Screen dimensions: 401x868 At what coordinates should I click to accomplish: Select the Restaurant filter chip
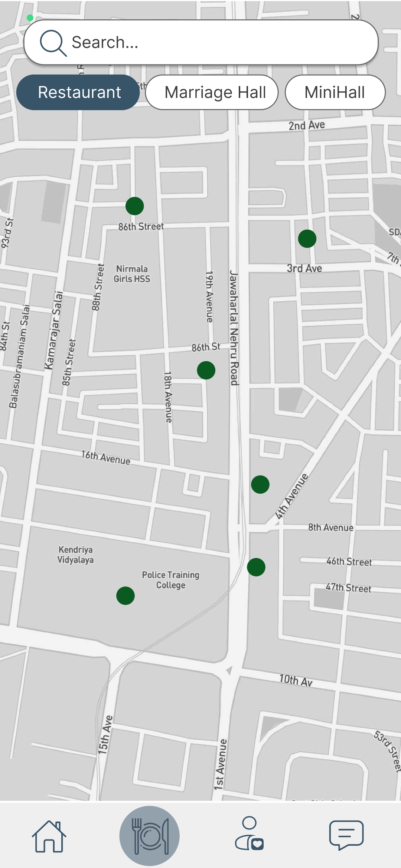[x=78, y=92]
